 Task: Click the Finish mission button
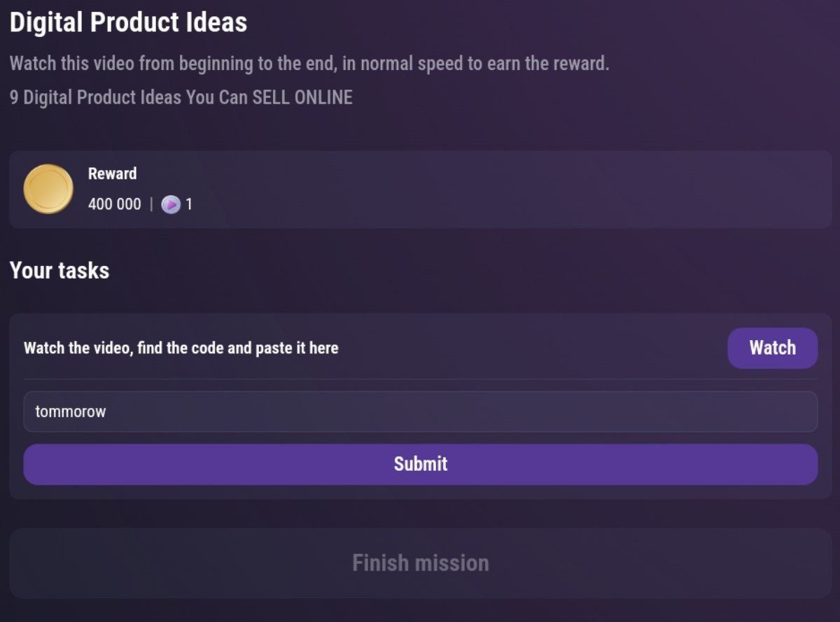tap(420, 562)
